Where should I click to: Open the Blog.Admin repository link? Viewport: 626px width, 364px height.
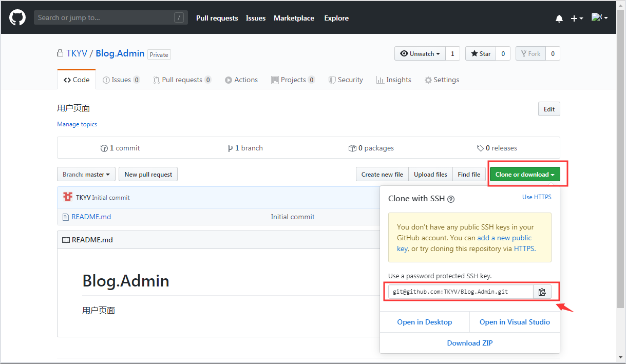120,53
